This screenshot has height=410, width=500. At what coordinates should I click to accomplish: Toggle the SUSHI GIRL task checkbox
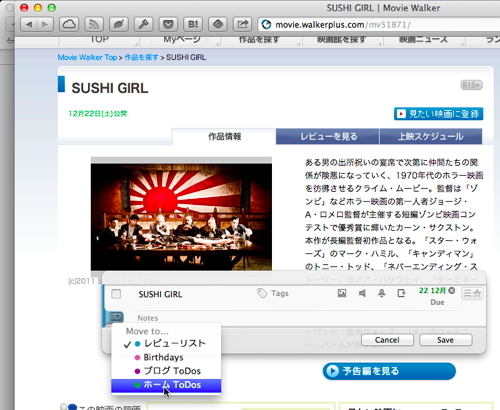[116, 294]
